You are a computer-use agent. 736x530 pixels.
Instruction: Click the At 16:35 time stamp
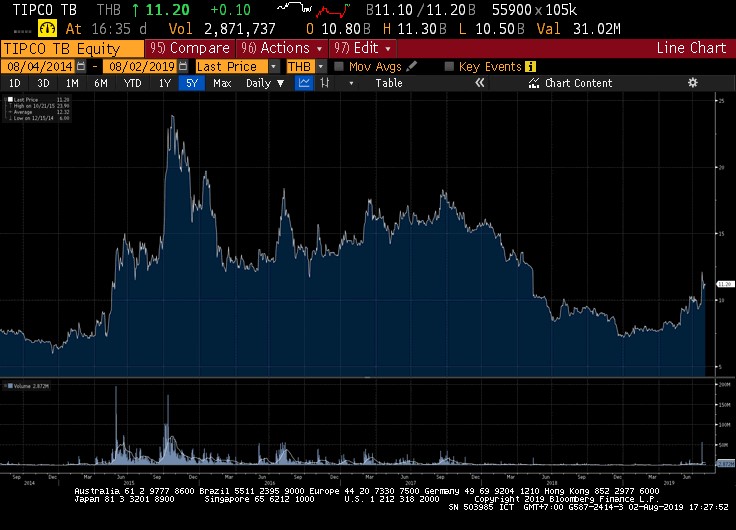pos(106,29)
